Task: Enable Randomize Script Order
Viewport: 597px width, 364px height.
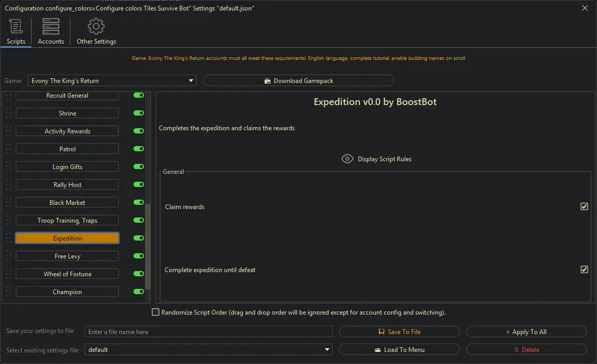Action: point(156,312)
